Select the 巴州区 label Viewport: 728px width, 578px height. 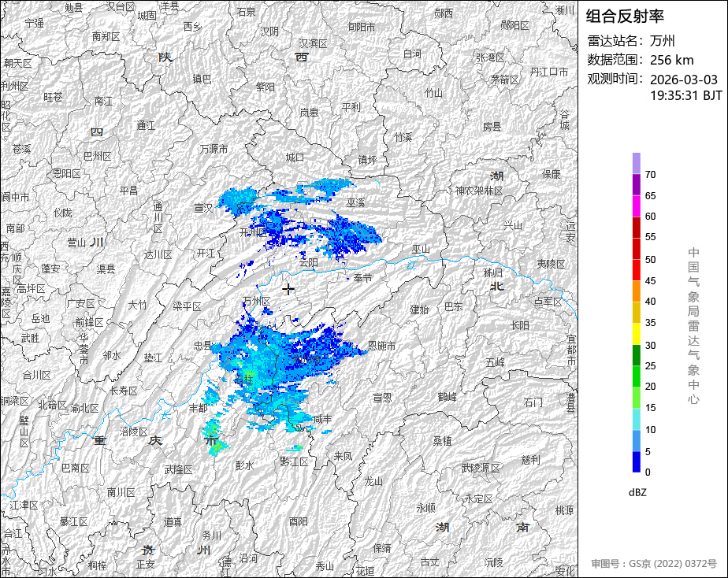tap(98, 157)
